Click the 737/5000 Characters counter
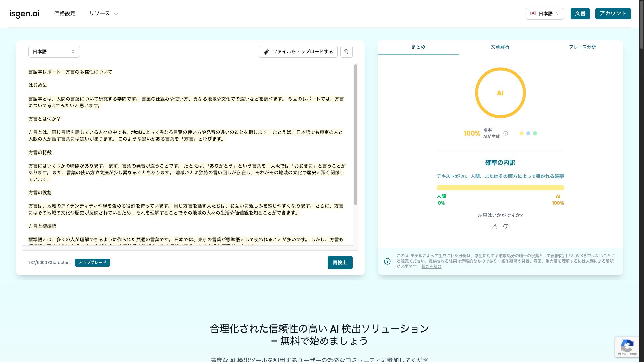 tap(49, 263)
